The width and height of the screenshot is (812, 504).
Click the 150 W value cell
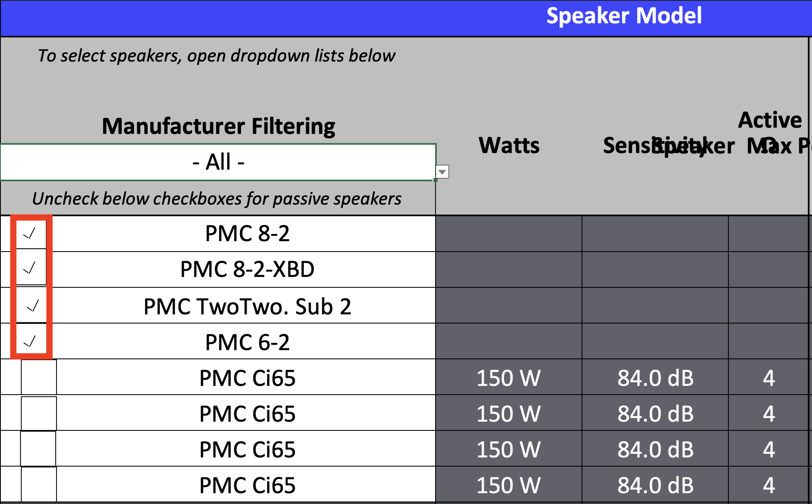pyautogui.click(x=508, y=378)
